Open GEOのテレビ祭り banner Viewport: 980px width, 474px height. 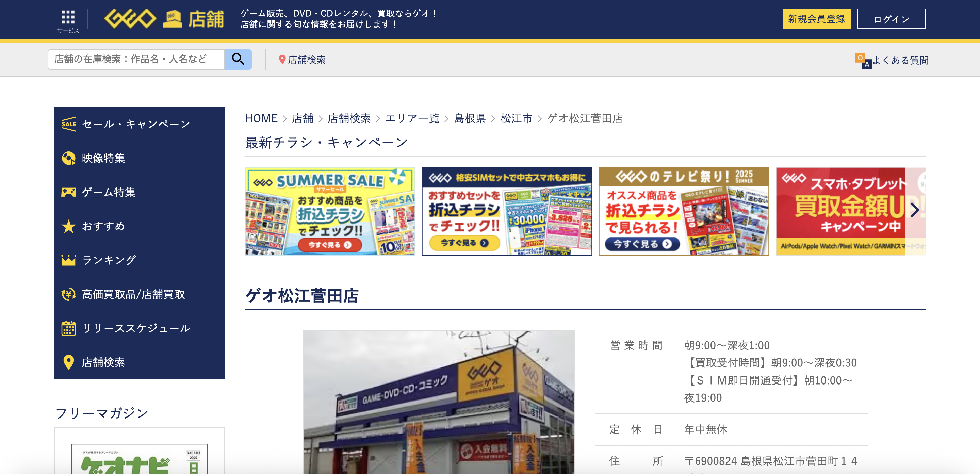pyautogui.click(x=684, y=211)
